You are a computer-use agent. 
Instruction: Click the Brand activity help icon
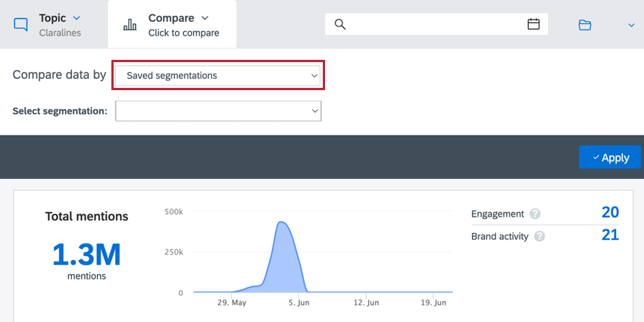[539, 236]
